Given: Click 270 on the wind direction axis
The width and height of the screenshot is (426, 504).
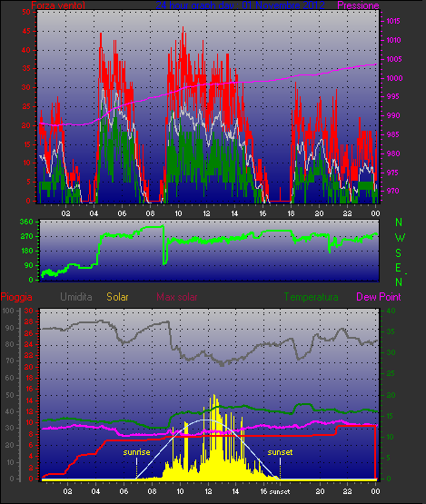Looking at the screenshot, I should pyautogui.click(x=26, y=237).
